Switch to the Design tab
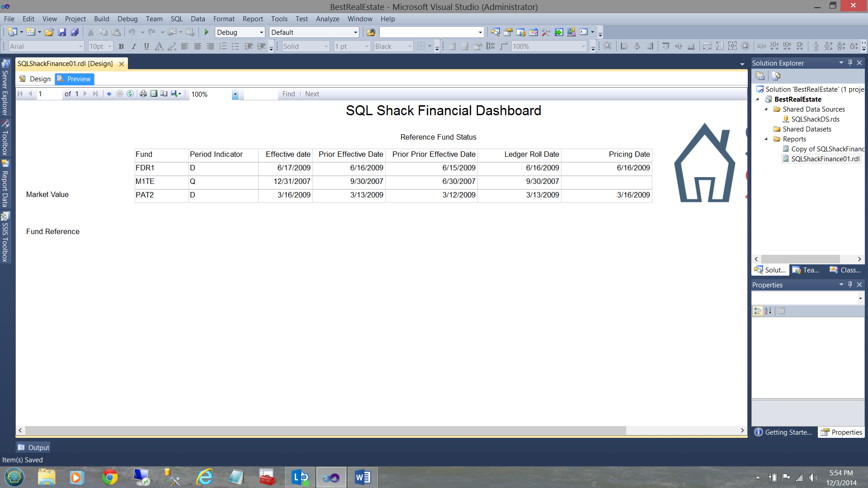The image size is (868, 488). click(35, 79)
